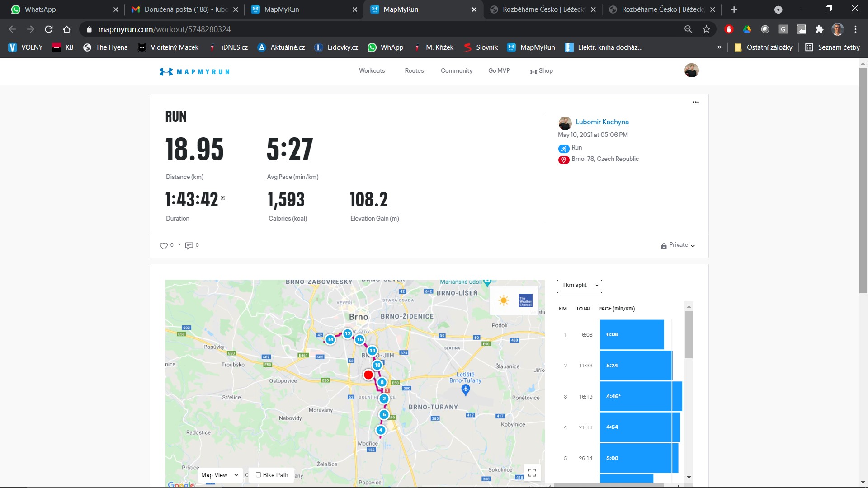Open Routes menu

click(x=414, y=71)
